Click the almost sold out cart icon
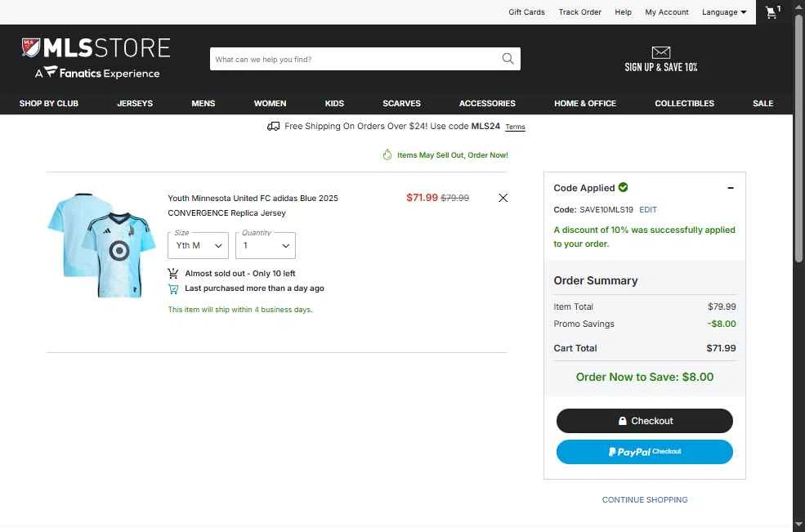 click(x=173, y=273)
